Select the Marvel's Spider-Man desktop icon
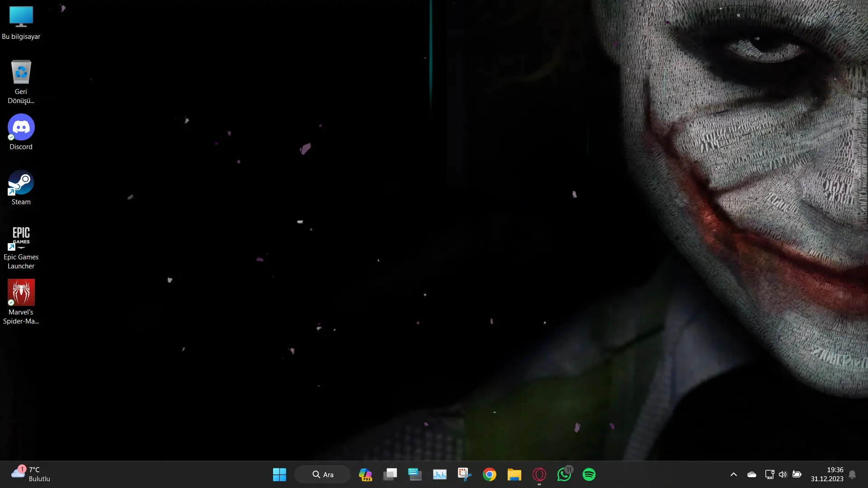The height and width of the screenshot is (488, 868). (21, 302)
